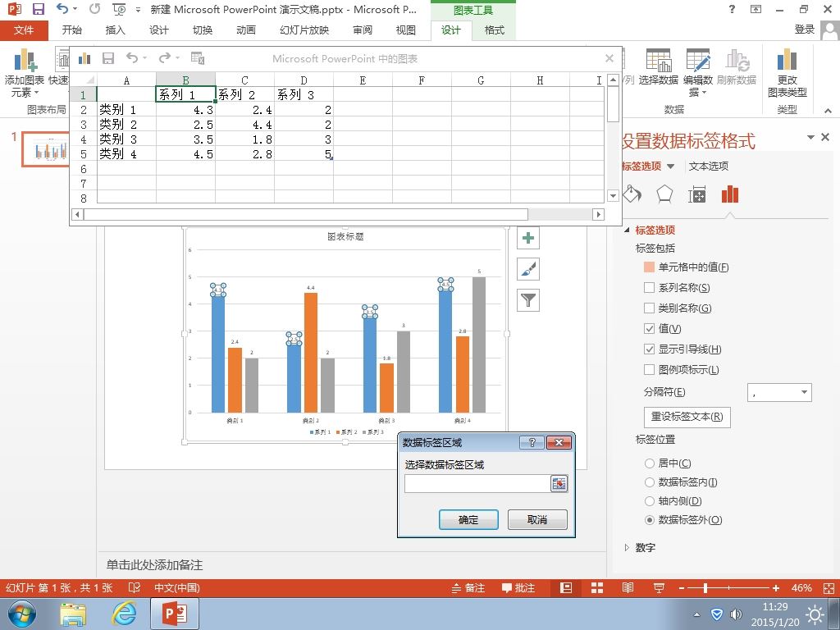The width and height of the screenshot is (840, 630).
Task: Switch to the Transitions tab
Action: coord(203,30)
